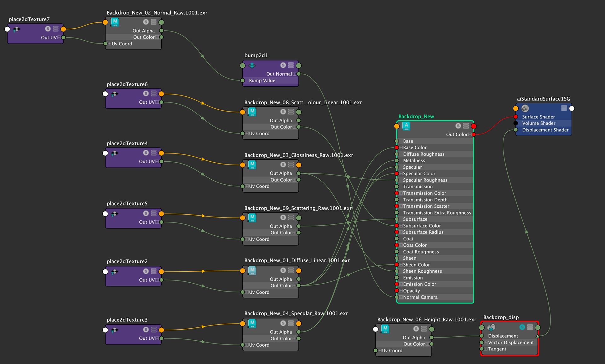The width and height of the screenshot is (605, 364).
Task: Toggle solo on place2dTexture7 node
Action: click(48, 29)
